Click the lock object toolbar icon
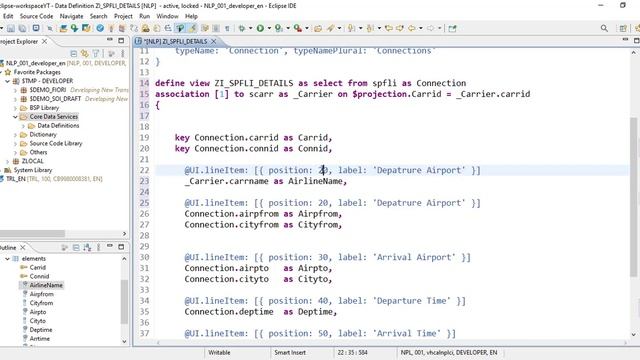 (146, 28)
